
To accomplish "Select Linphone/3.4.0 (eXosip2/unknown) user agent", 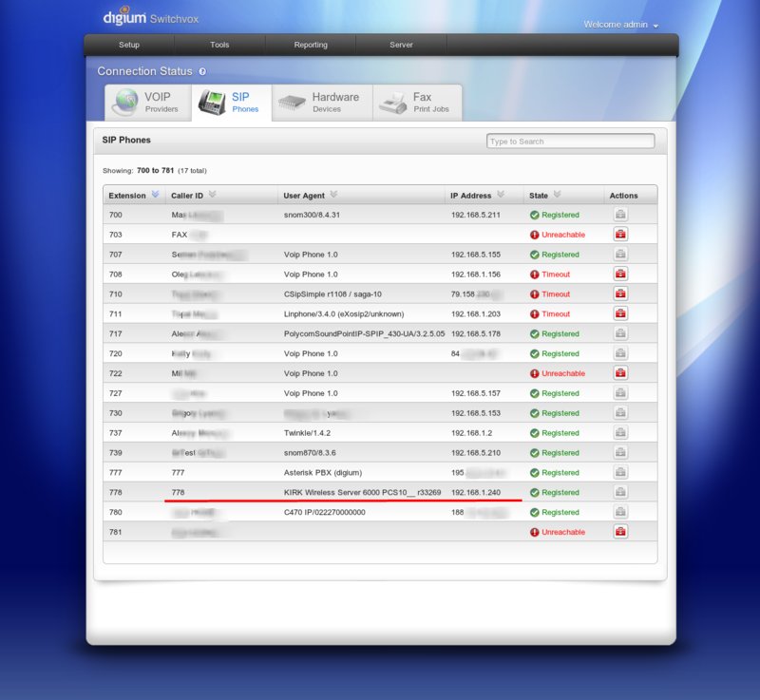I will coord(344,314).
